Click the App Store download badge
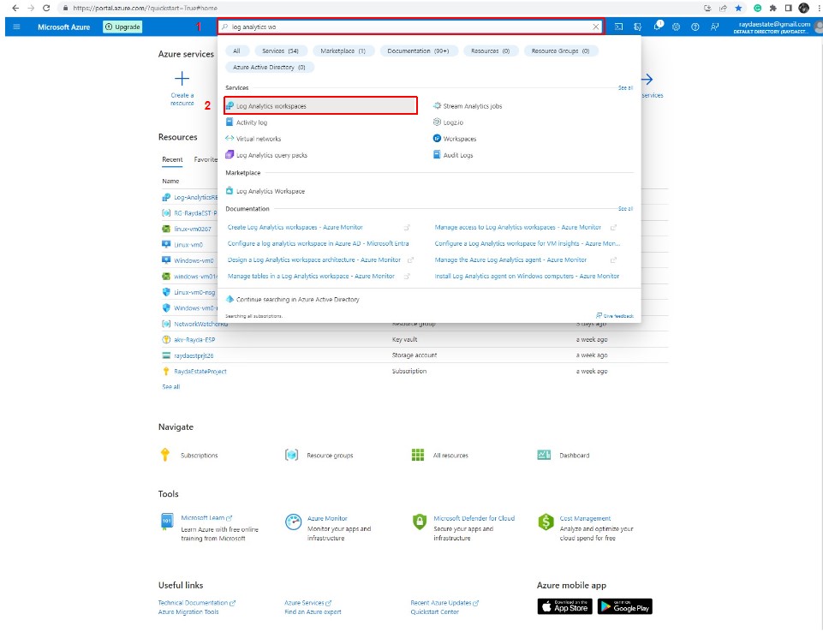This screenshot has width=823, height=644. (564, 606)
